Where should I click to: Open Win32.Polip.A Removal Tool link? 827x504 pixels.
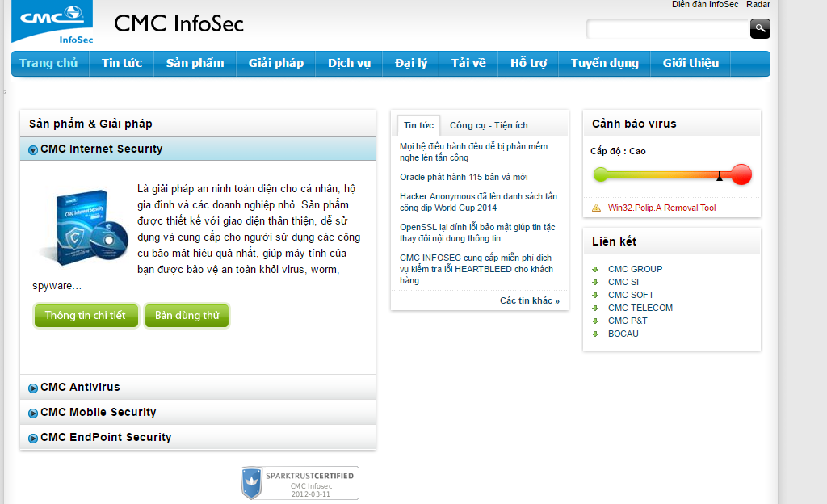coord(661,208)
